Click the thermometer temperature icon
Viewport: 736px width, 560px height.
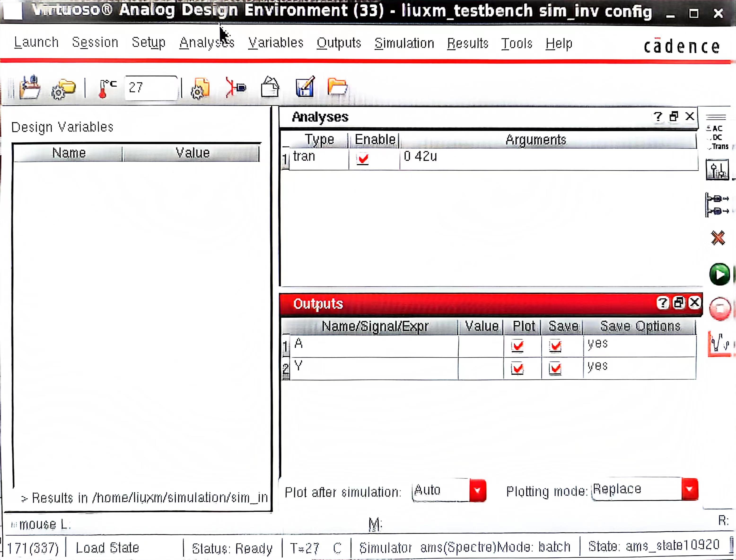click(107, 88)
